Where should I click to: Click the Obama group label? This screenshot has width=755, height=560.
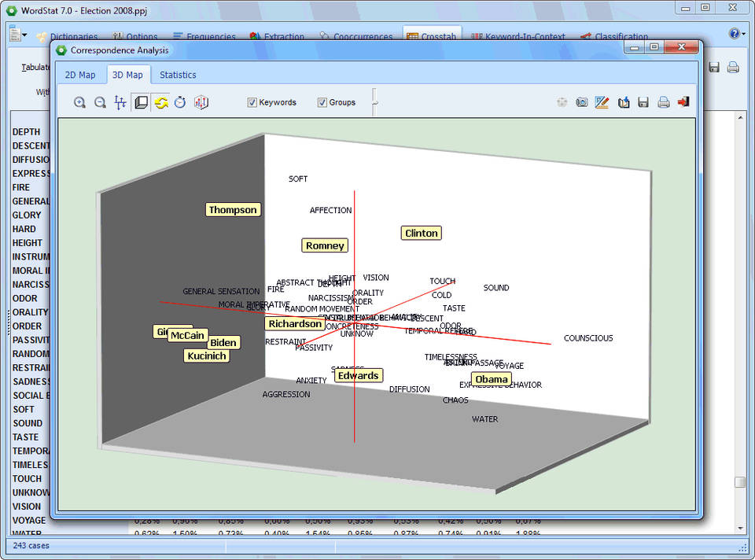[492, 379]
